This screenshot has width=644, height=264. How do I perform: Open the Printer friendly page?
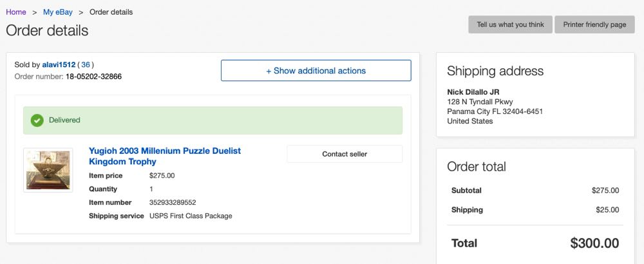[594, 24]
